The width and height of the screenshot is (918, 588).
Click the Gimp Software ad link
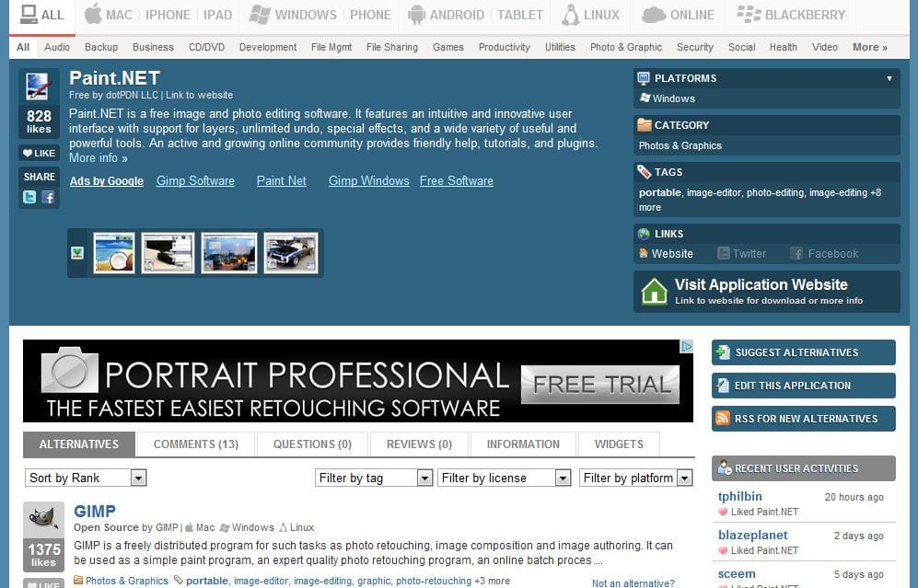[x=195, y=180]
